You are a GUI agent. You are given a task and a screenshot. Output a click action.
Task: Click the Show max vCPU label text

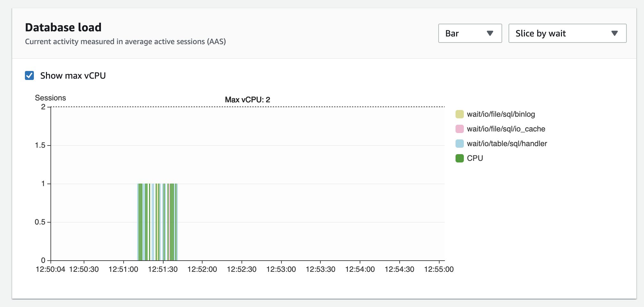pyautogui.click(x=73, y=76)
